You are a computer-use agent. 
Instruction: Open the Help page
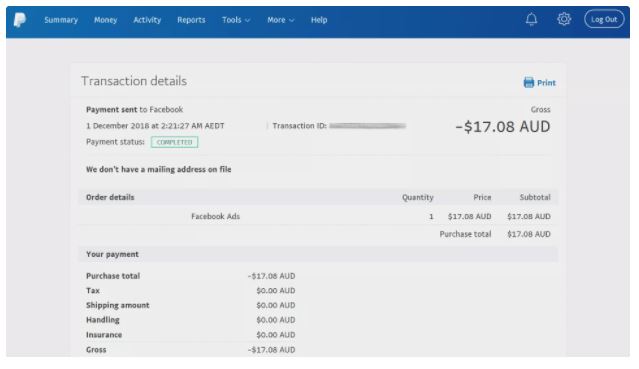(319, 20)
